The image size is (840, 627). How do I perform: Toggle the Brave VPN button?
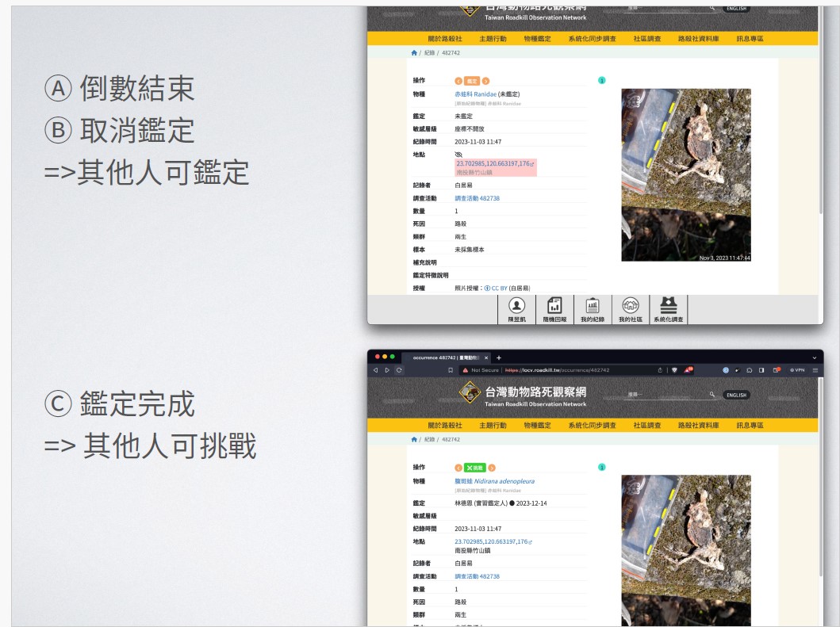(796, 370)
